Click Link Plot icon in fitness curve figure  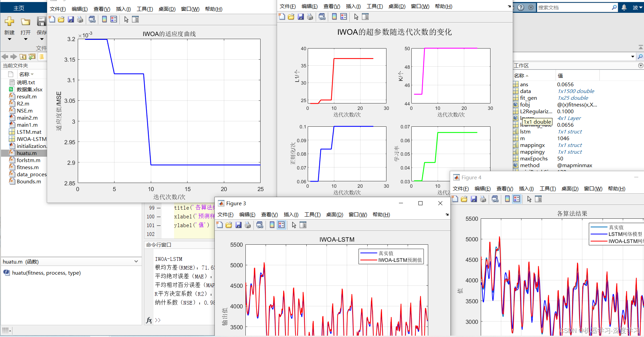(92, 20)
